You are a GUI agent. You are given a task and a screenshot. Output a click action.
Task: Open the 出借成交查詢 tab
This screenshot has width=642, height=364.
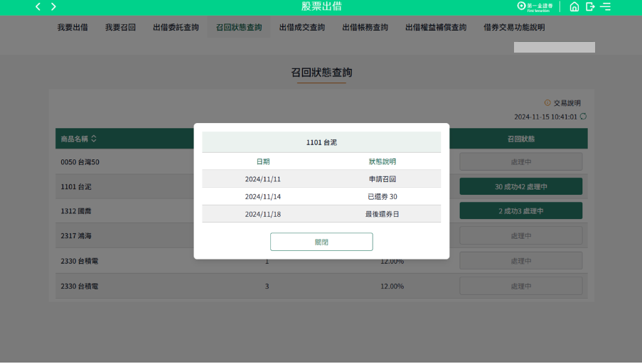click(x=301, y=28)
